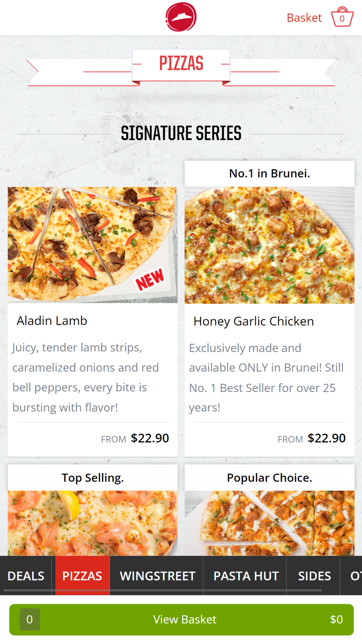Viewport: 362px width, 644px height.
Task: Click the $22.90 price under Honey Garlic Chicken
Action: (x=326, y=438)
